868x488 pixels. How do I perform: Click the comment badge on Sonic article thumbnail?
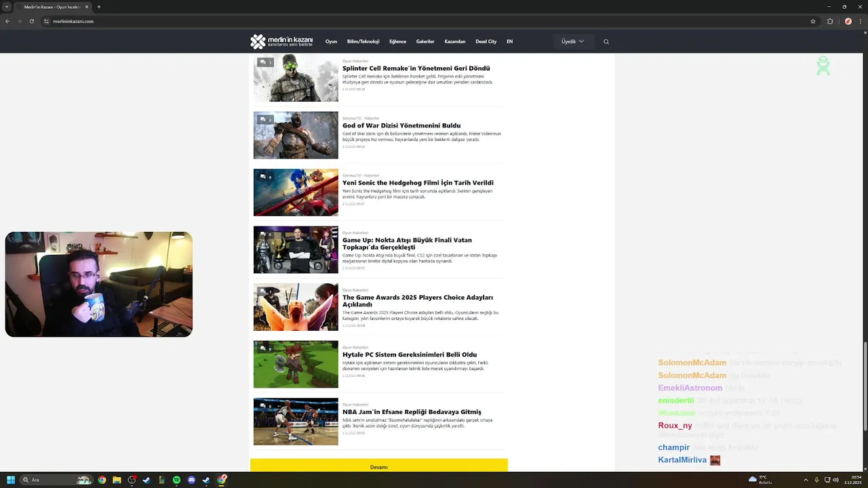tap(265, 177)
